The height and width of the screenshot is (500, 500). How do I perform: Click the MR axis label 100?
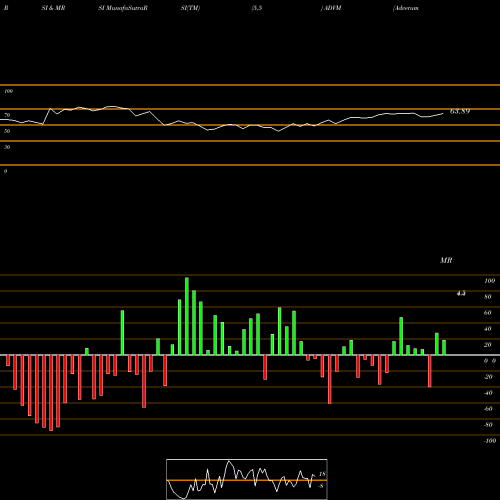click(490, 281)
